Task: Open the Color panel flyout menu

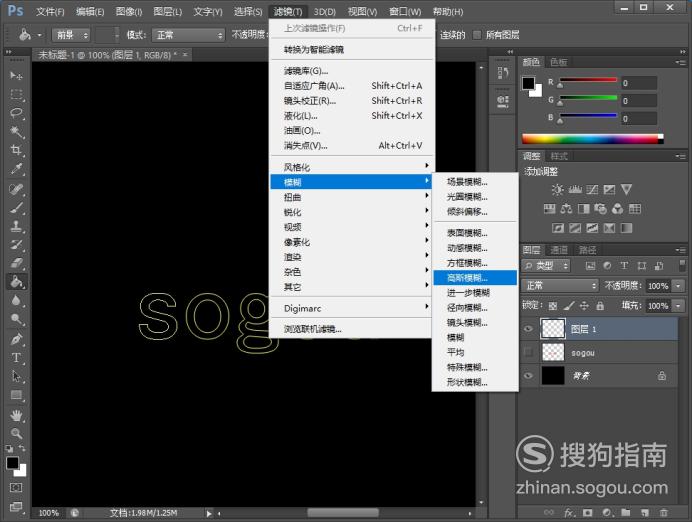Action: tap(681, 62)
